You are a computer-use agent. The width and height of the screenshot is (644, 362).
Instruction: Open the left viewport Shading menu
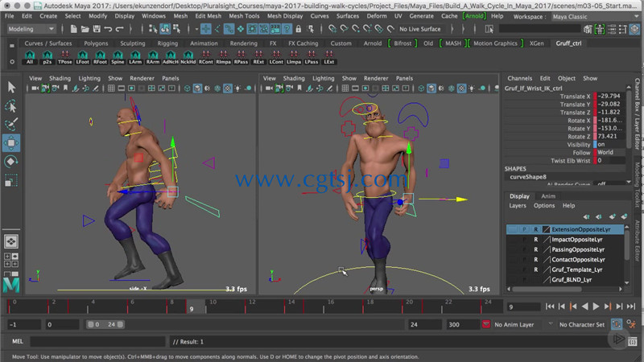click(60, 78)
